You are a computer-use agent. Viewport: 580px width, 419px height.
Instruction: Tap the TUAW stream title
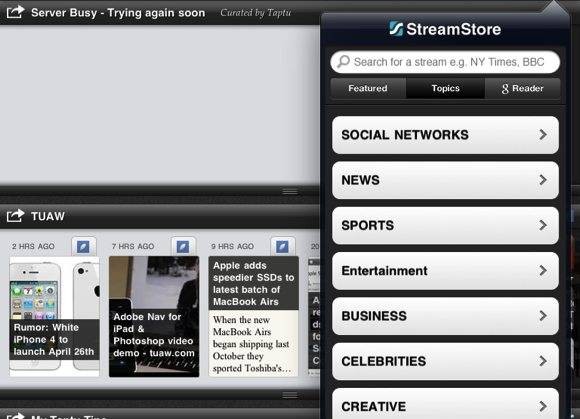point(48,216)
